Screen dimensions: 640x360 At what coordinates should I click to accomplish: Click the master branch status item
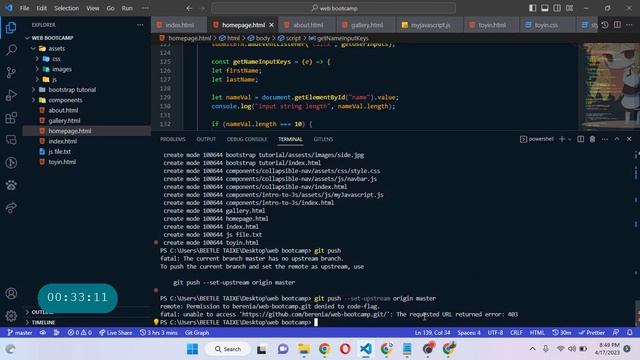[20, 333]
